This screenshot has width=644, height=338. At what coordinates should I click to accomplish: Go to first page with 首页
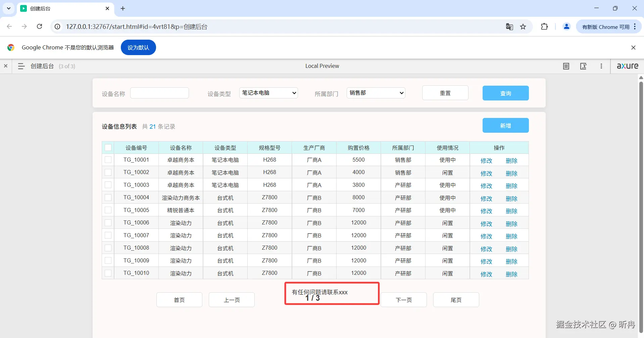tap(179, 300)
